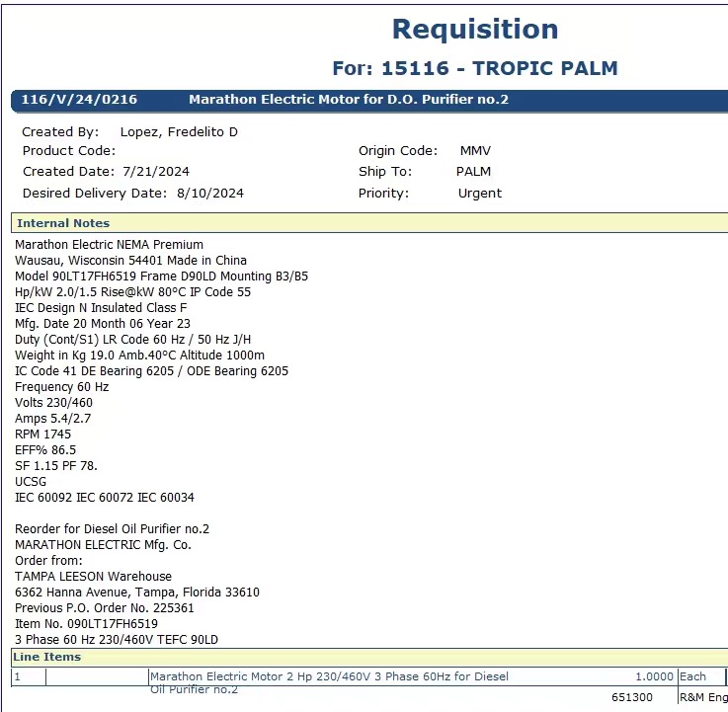
Task: Collapse the Internal Notes section header
Action: [x=63, y=223]
